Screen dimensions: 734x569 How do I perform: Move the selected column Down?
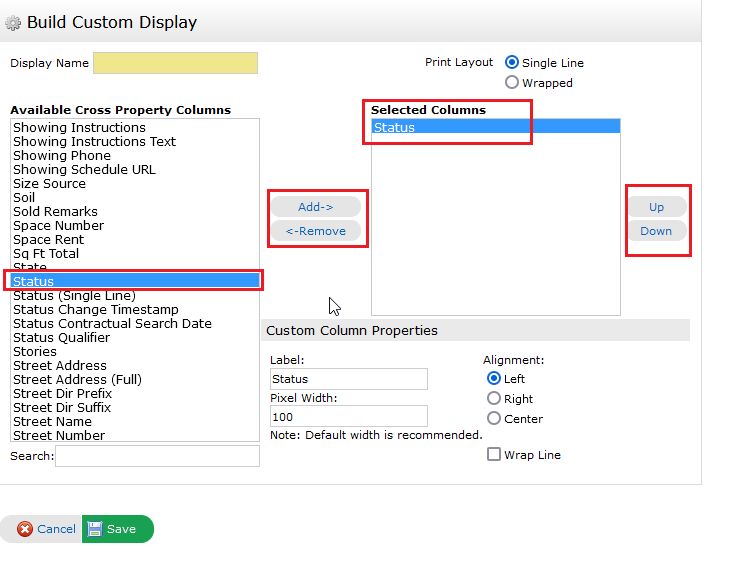point(656,231)
